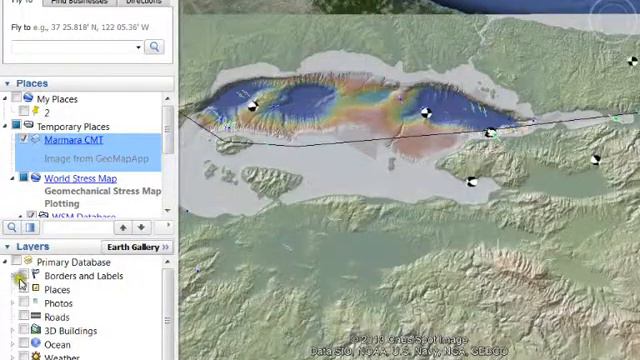Select the Borders and Labels layer label

pos(84,276)
